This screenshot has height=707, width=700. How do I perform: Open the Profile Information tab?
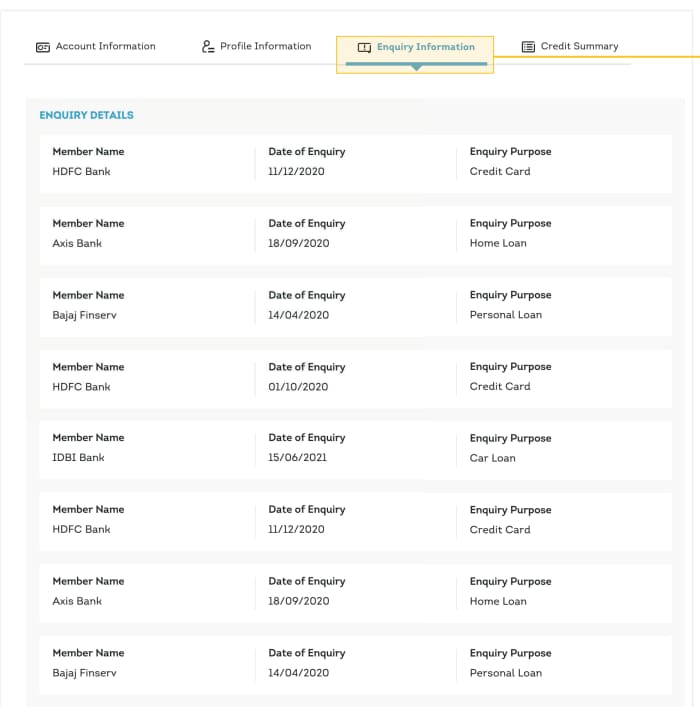[265, 47]
